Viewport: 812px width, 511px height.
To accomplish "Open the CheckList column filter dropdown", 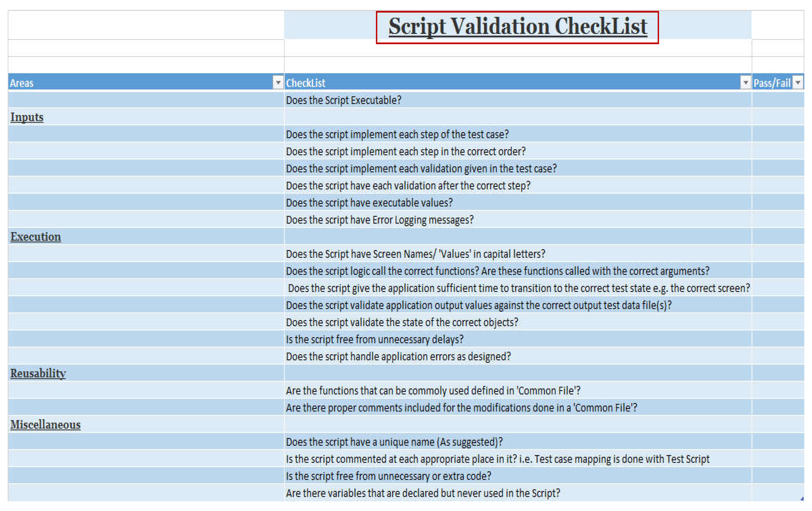I will [745, 82].
